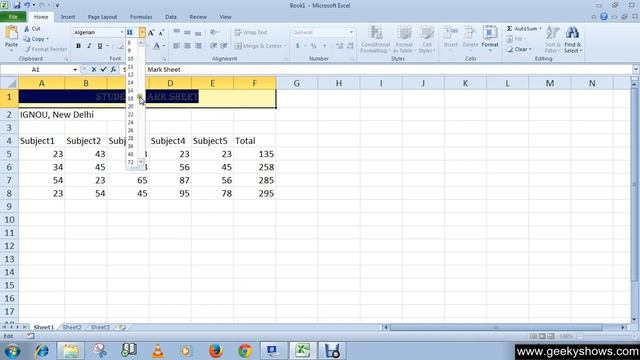The height and width of the screenshot is (360, 640).
Task: Align text to the right
Action: click(x=198, y=46)
